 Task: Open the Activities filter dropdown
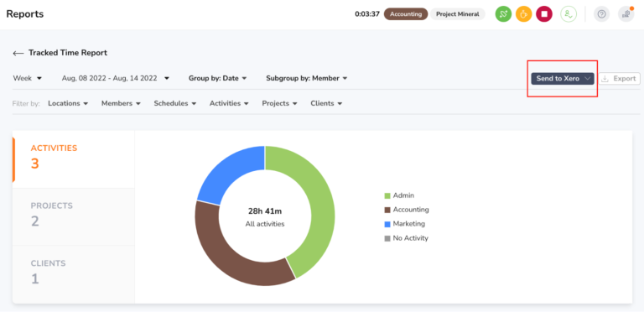(229, 103)
